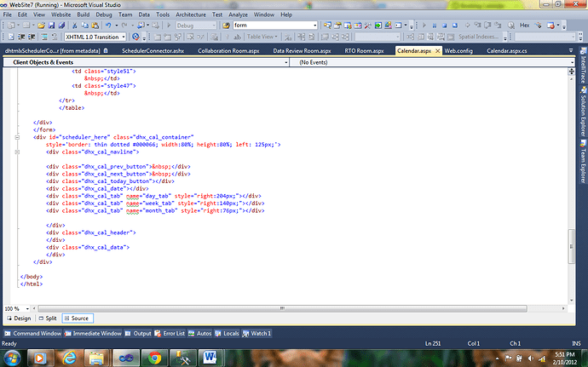This screenshot has height=367, width=588.
Task: Open the Debug menu
Action: tap(103, 14)
